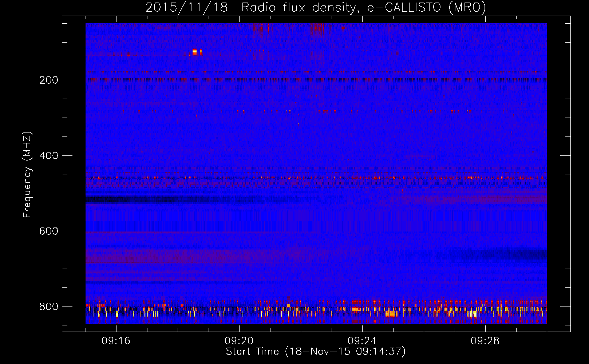
Task: Click the 'Start Time (18-Nov-15 09:14:37)' label
Action: pos(316,352)
